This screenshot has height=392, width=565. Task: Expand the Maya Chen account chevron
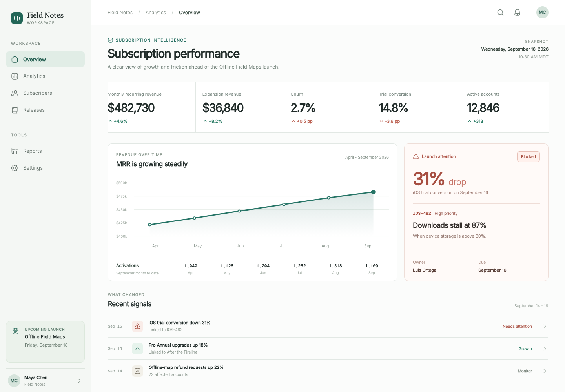tap(80, 381)
